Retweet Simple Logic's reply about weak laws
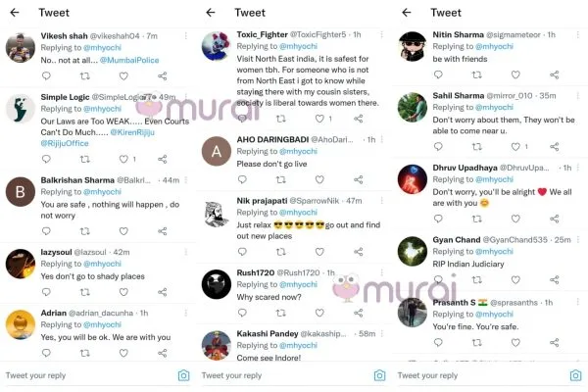588x392 pixels. click(84, 159)
